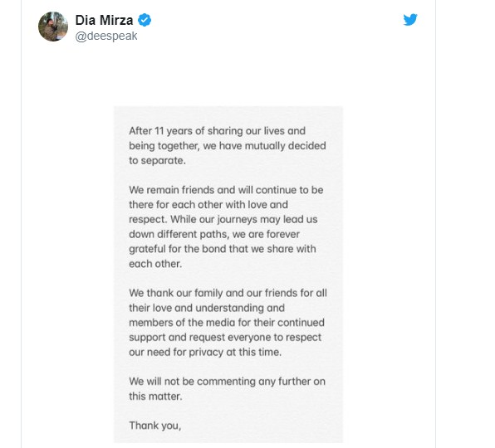This screenshot has width=495, height=448.
Task: Open Dia Mirza's profile avatar
Action: (x=53, y=27)
